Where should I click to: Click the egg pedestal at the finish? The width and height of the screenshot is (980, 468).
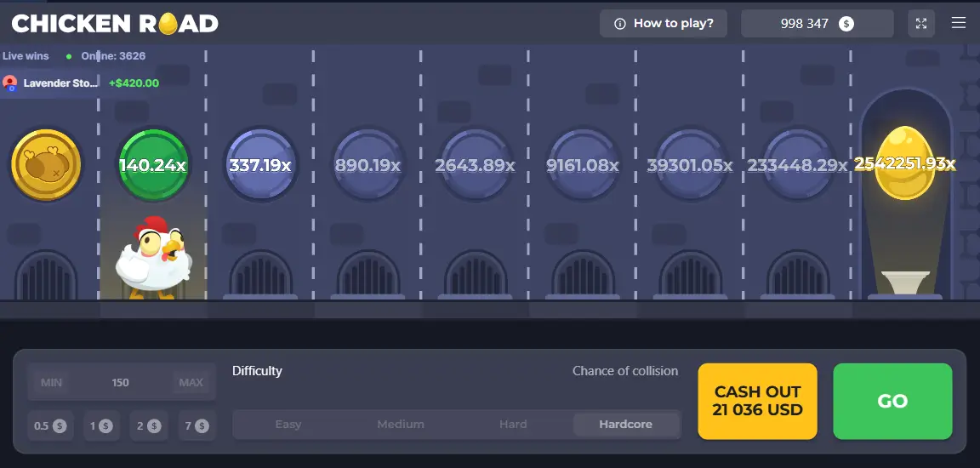905,283
